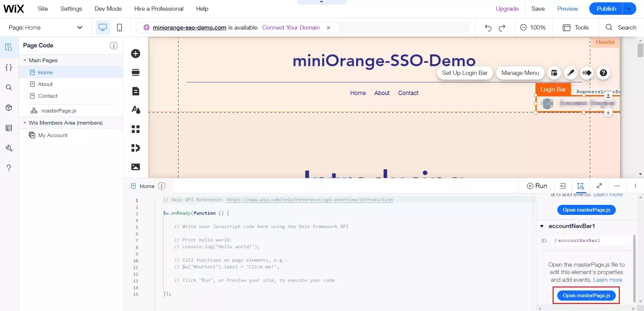
Task: Click the Undo arrow in the top bar
Action: 488,28
